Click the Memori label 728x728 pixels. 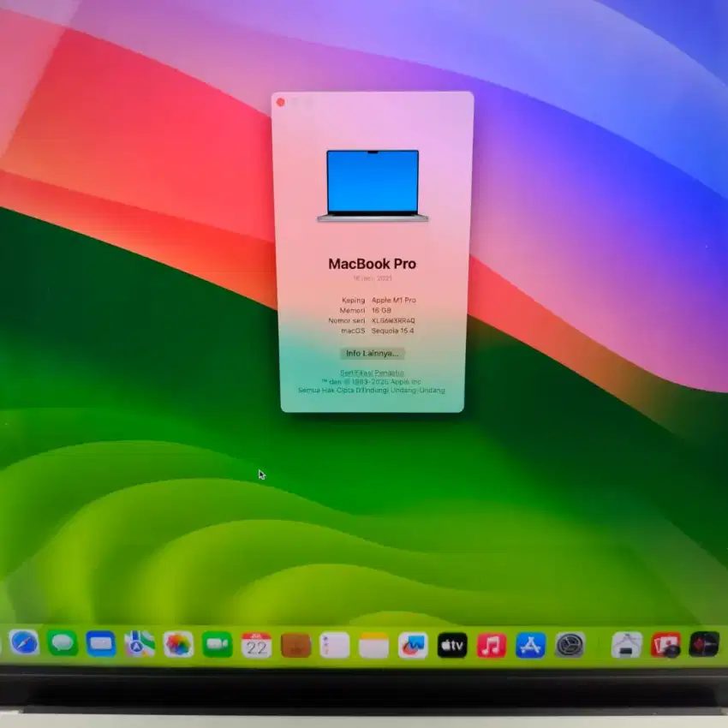click(352, 311)
